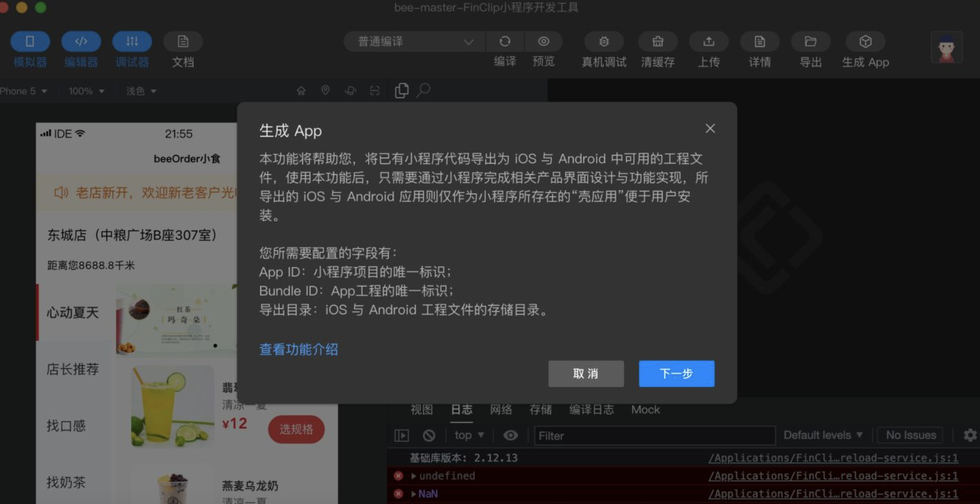Click the No Issues button
This screenshot has height=504, width=980.
(x=911, y=435)
